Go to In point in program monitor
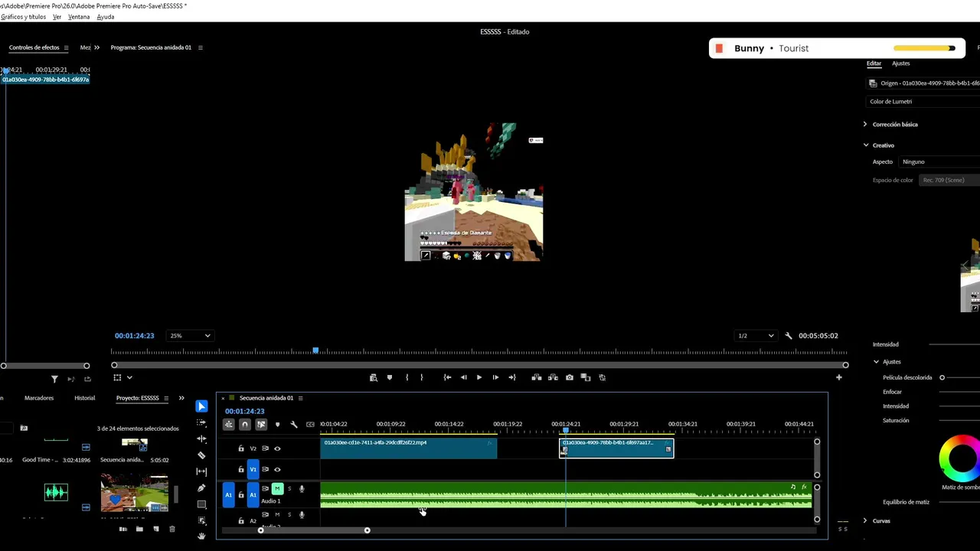The height and width of the screenshot is (551, 980). pyautogui.click(x=447, y=377)
